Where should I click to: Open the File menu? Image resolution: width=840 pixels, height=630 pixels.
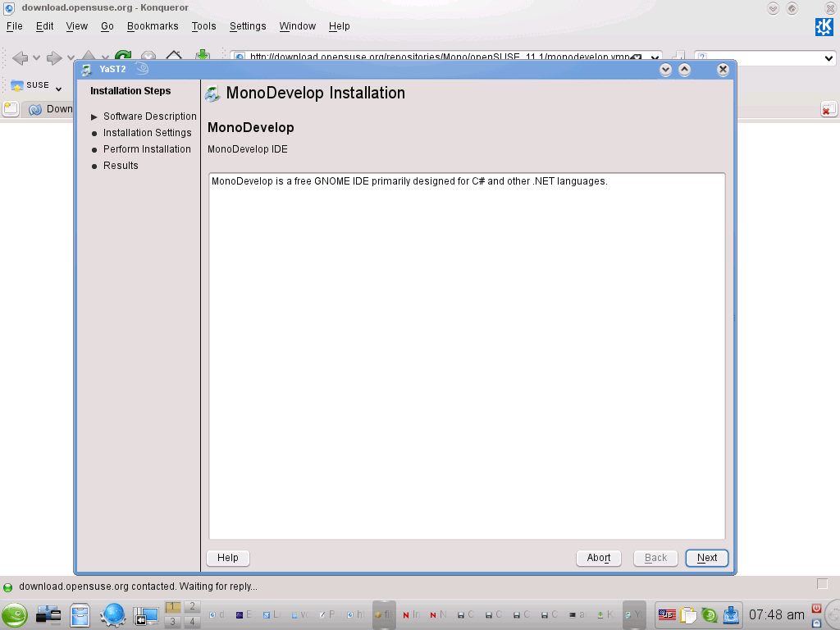pyautogui.click(x=15, y=26)
